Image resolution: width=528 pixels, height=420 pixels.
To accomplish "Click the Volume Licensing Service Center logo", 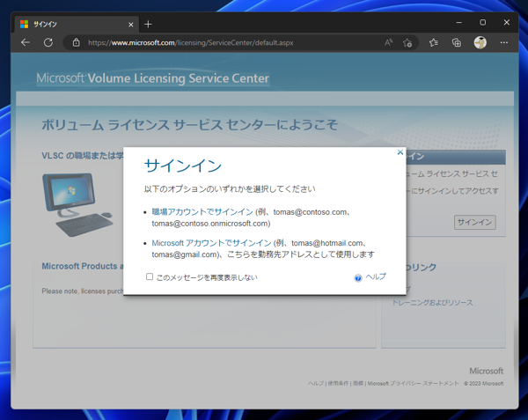I will 153,78.
